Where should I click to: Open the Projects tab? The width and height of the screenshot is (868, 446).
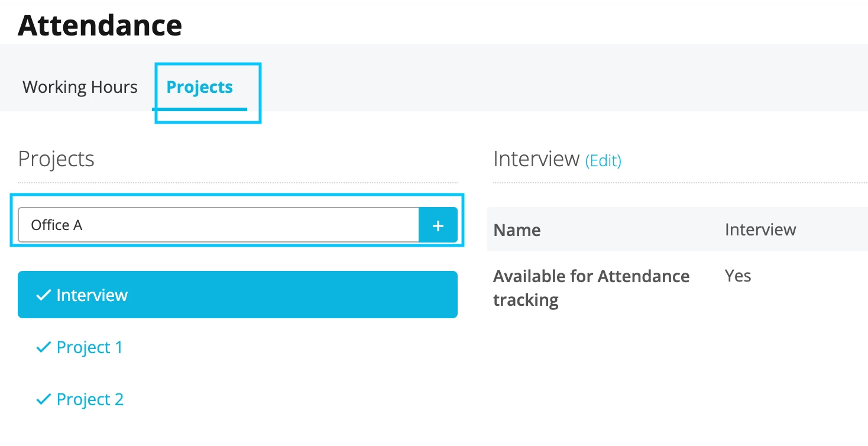coord(200,87)
